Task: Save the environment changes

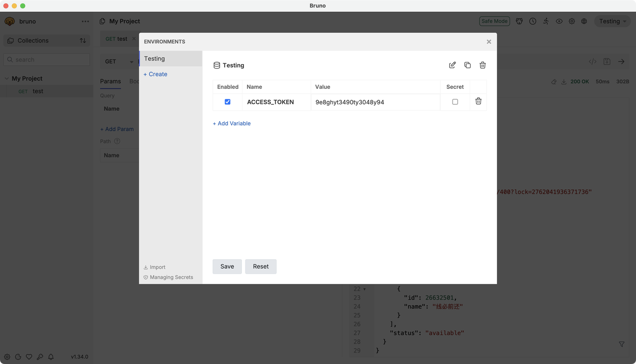Action: 227,266
